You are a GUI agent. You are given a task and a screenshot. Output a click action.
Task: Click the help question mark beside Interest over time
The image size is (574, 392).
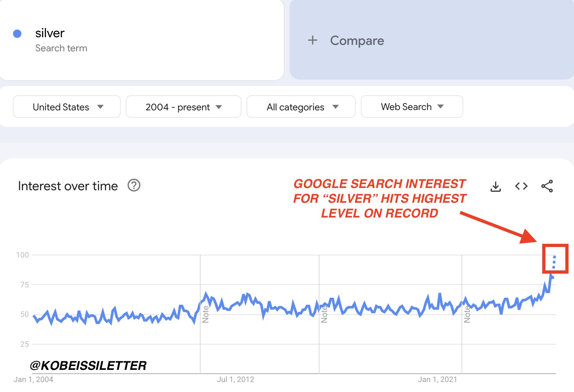pyautogui.click(x=135, y=185)
